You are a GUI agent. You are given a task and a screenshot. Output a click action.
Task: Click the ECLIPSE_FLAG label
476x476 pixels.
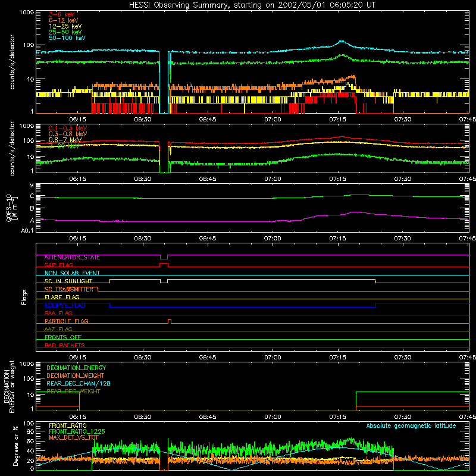65,305
